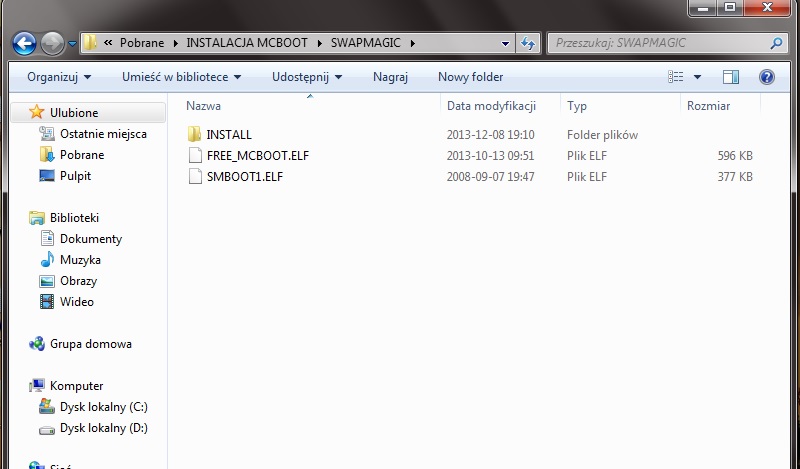Open the Udostępnij menu

click(307, 77)
